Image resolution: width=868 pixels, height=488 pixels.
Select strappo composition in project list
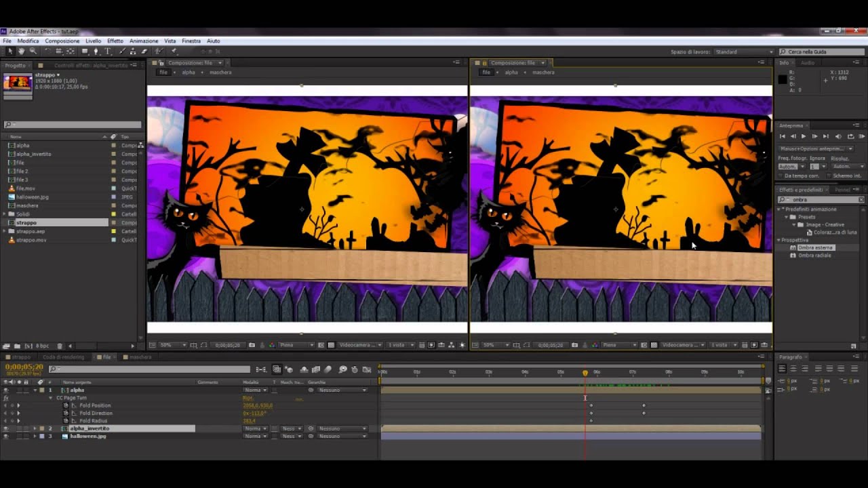26,222
